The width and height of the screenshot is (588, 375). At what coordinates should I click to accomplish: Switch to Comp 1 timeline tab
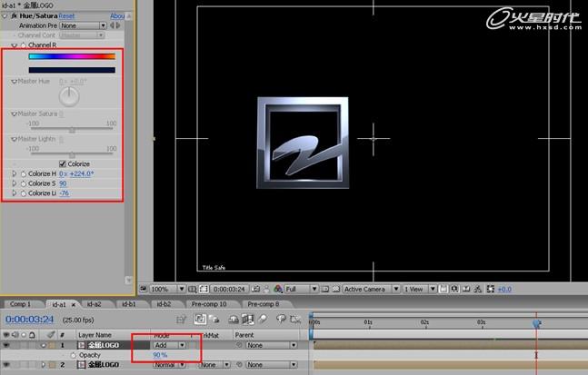tap(20, 304)
